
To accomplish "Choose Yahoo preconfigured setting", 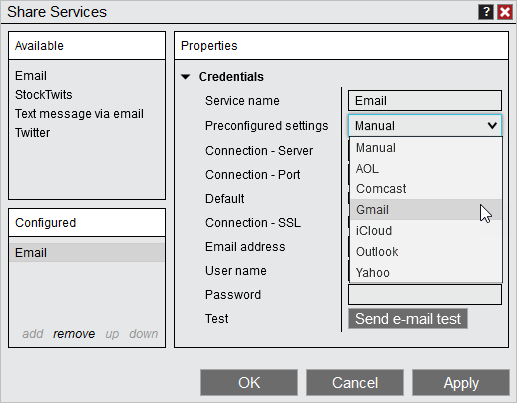I will [x=425, y=273].
